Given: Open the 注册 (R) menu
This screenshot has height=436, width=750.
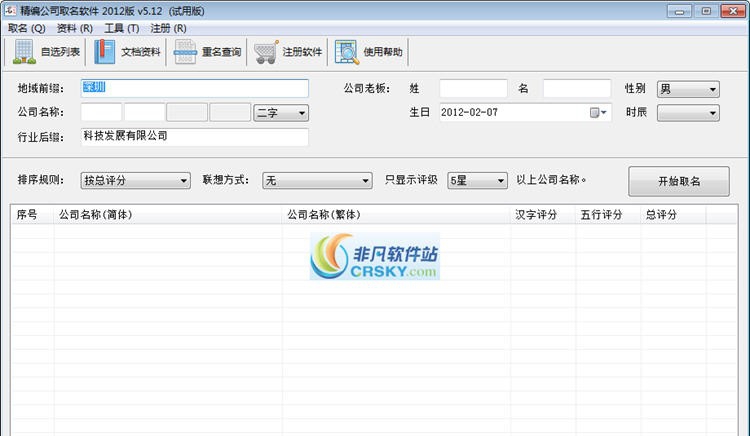Looking at the screenshot, I should coord(168,29).
